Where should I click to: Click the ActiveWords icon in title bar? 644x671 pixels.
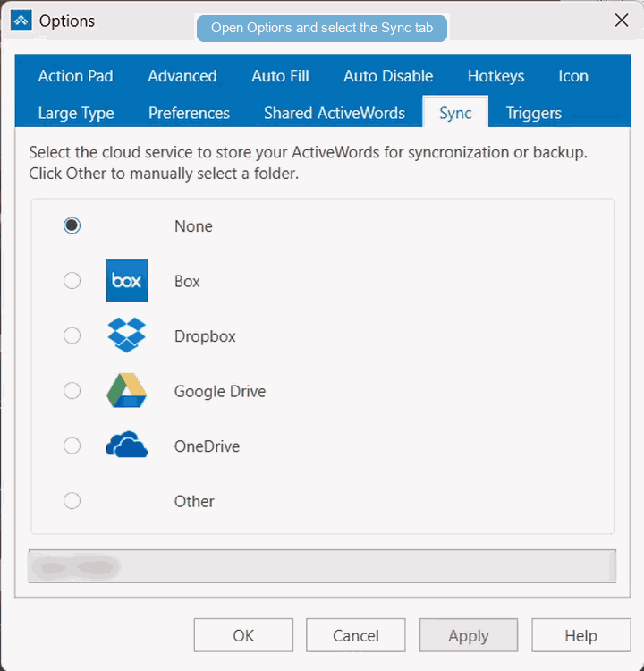point(21,21)
